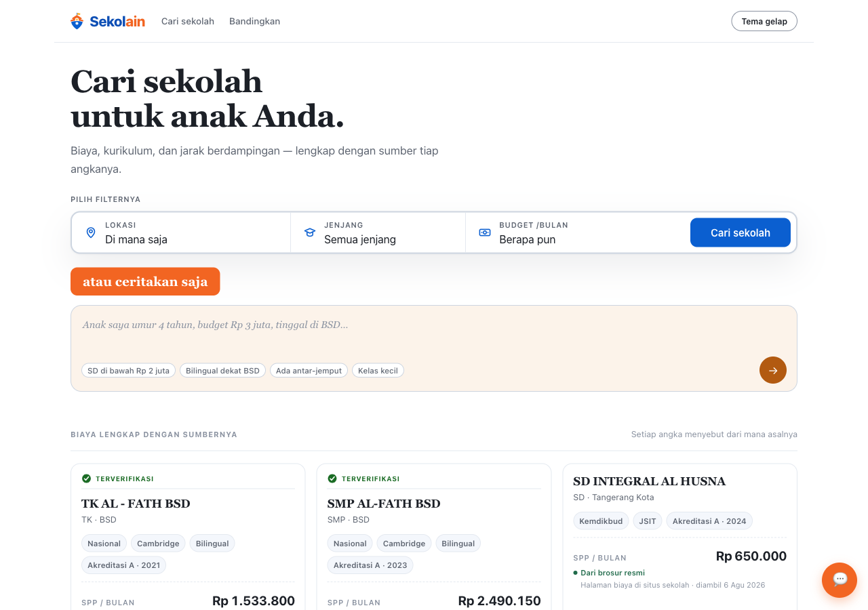This screenshot has width=868, height=610.
Task: Open the Budget Berapa pun selector
Action: [576, 232]
